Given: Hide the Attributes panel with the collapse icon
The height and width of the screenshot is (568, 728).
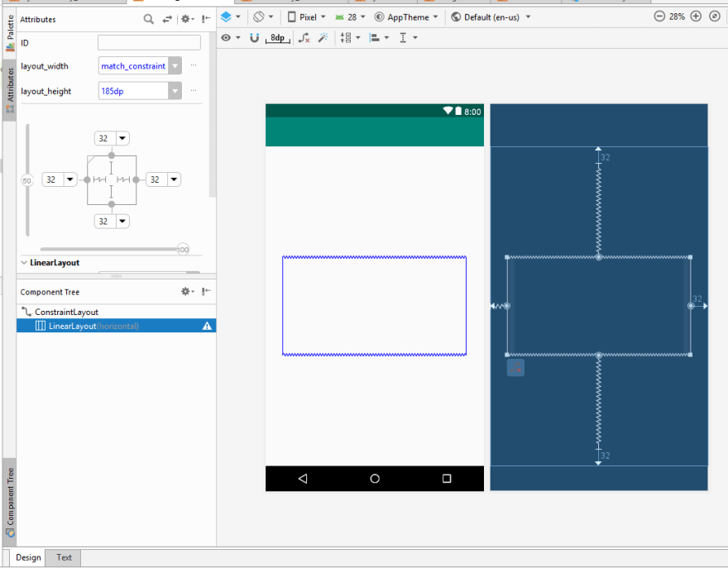Looking at the screenshot, I should tap(206, 19).
